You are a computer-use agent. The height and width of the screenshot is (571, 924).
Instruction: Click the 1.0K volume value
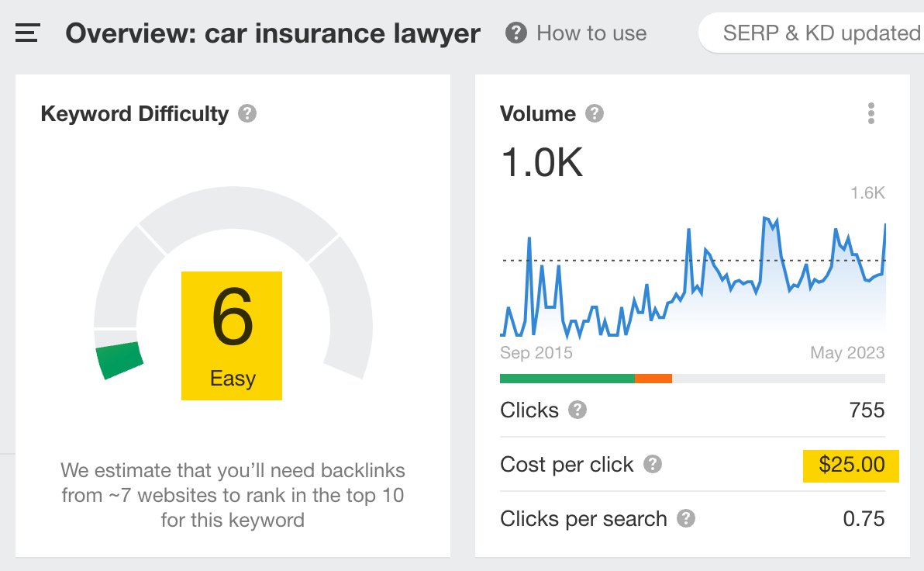click(x=543, y=163)
